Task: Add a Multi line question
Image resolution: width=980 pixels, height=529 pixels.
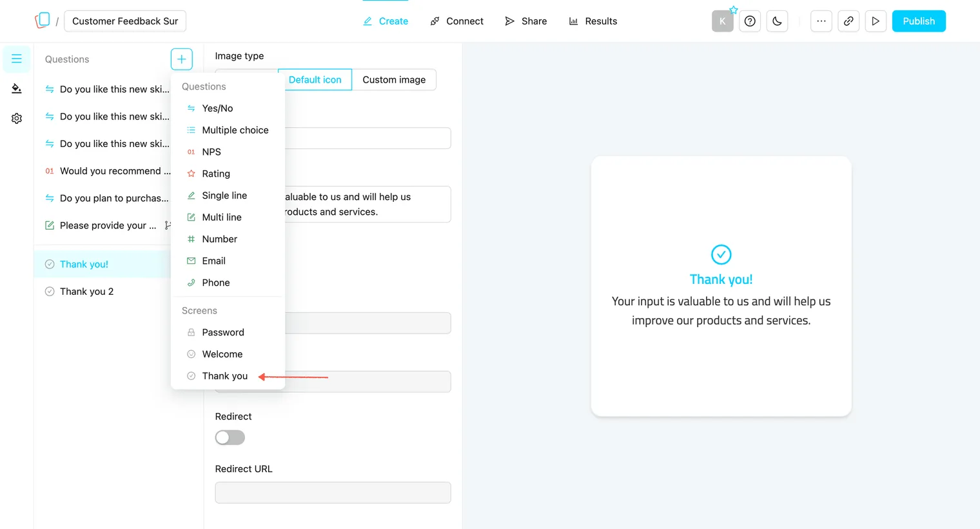Action: (228, 217)
